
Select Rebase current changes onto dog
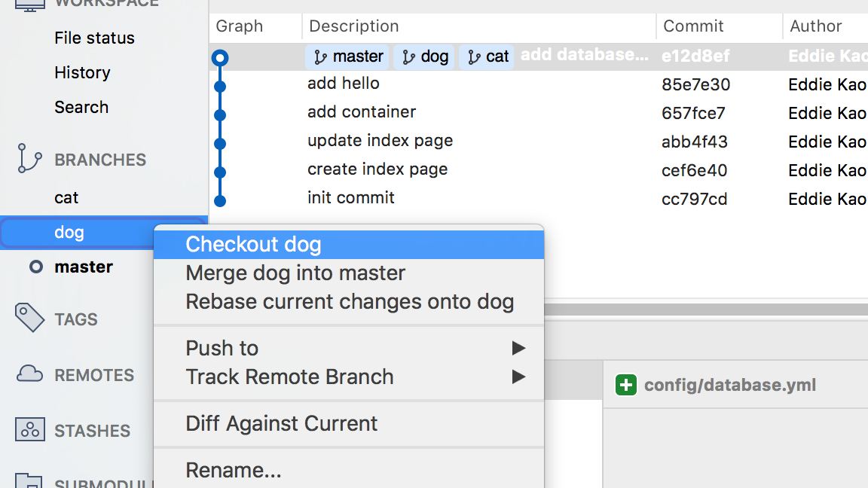(350, 302)
